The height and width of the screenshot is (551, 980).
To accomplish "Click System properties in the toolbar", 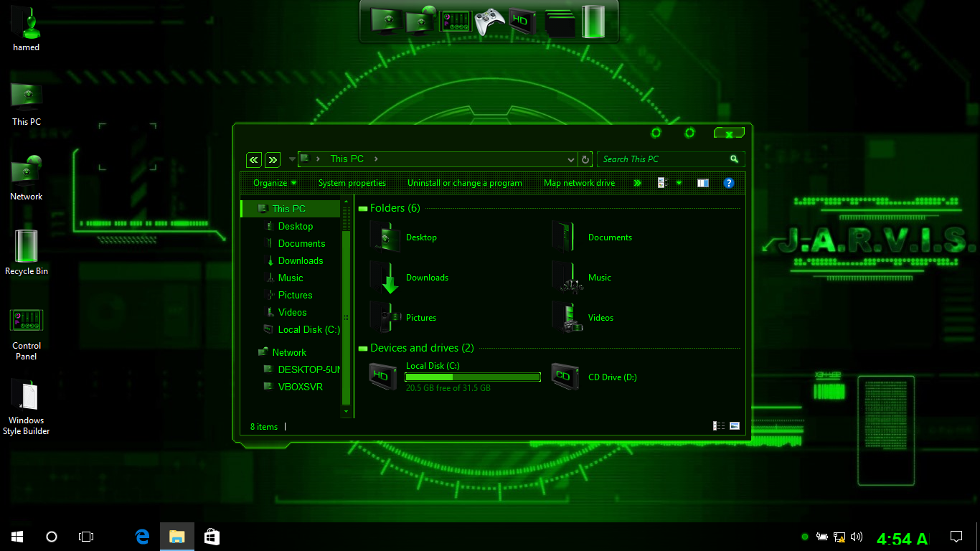I will click(352, 183).
